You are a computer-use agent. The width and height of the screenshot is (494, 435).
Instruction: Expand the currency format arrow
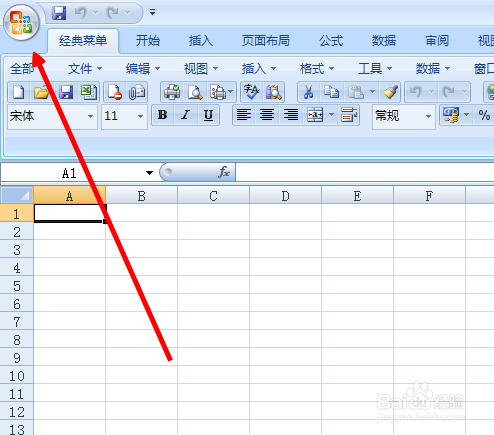(467, 115)
